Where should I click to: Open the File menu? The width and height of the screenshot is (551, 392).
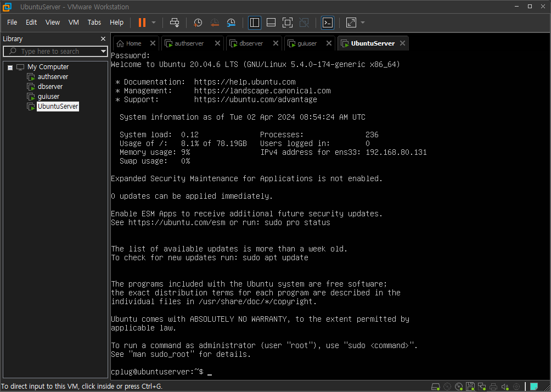point(12,22)
